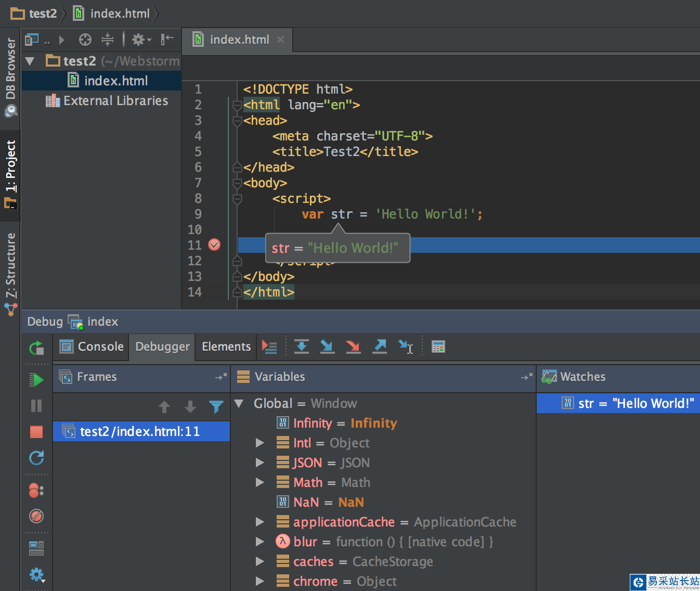Fold the body tag on line 7
Viewport: 700px width, 591px height.
(238, 184)
